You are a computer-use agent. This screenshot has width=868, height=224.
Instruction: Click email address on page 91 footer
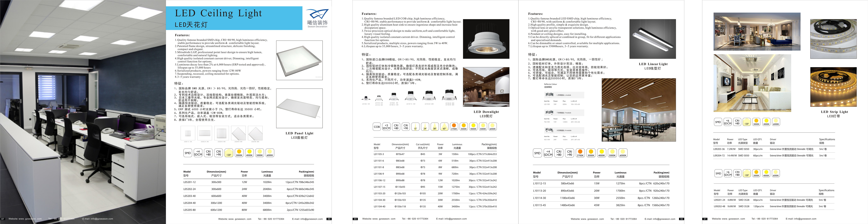pyautogui.click(x=801, y=219)
